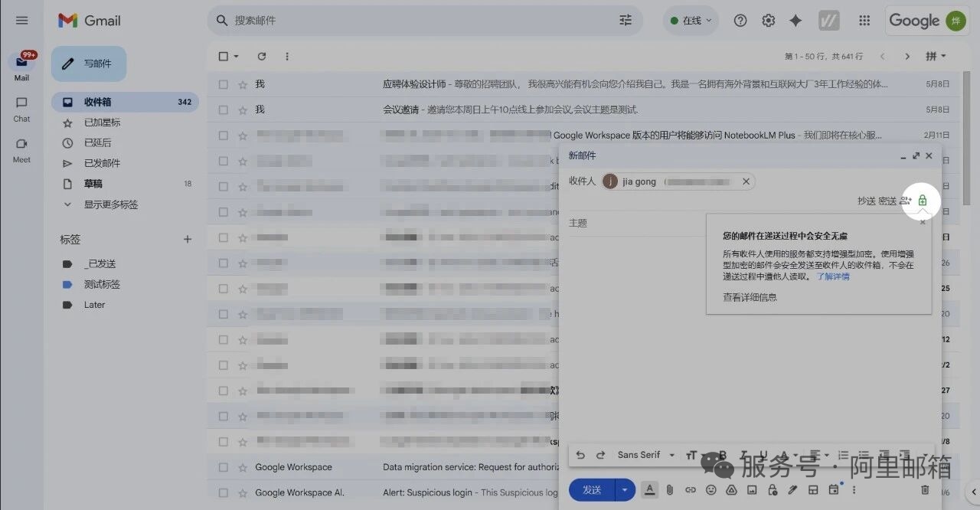Open the Google apps launcher grid
The width and height of the screenshot is (980, 510).
[x=864, y=20]
